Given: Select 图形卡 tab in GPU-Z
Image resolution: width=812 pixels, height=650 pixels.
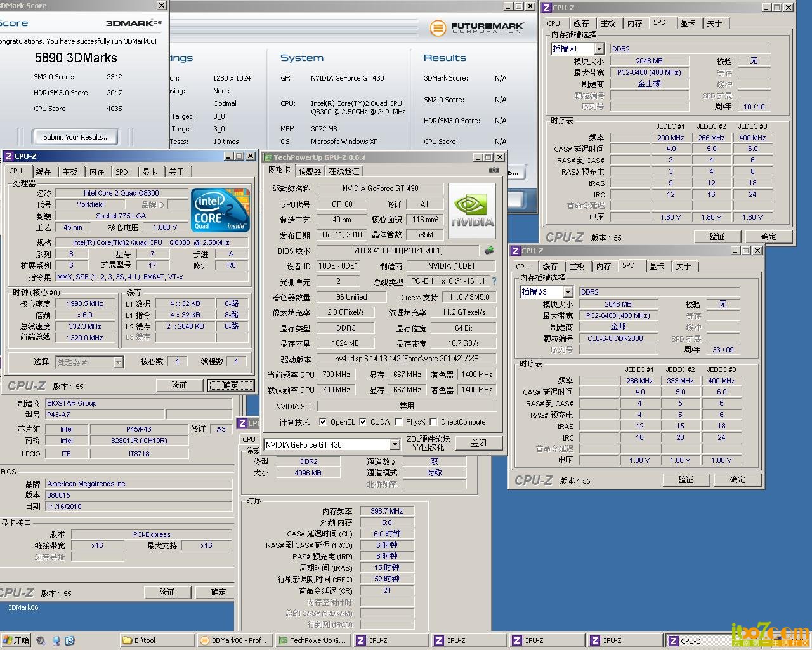Looking at the screenshot, I should (x=279, y=170).
